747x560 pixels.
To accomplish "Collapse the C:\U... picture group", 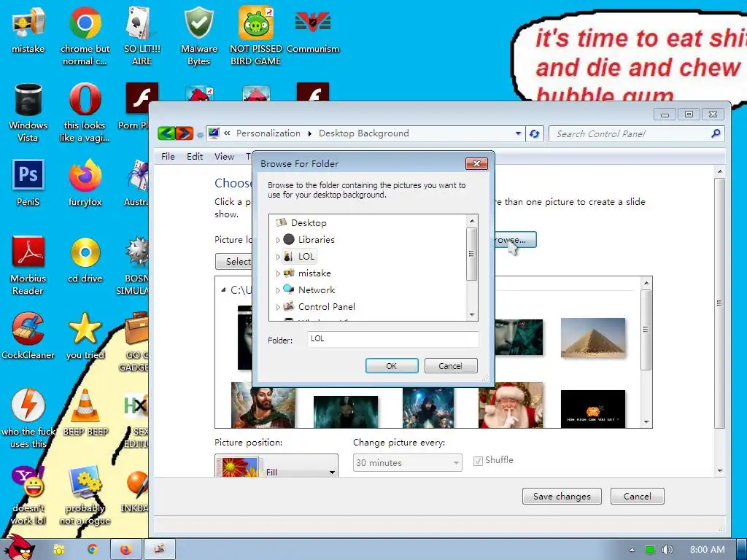I will (x=223, y=289).
